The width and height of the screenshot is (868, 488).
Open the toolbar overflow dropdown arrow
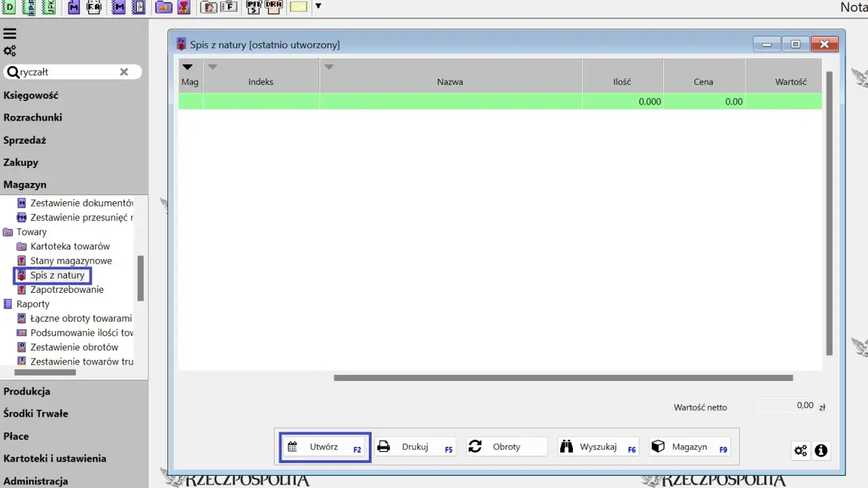point(318,7)
